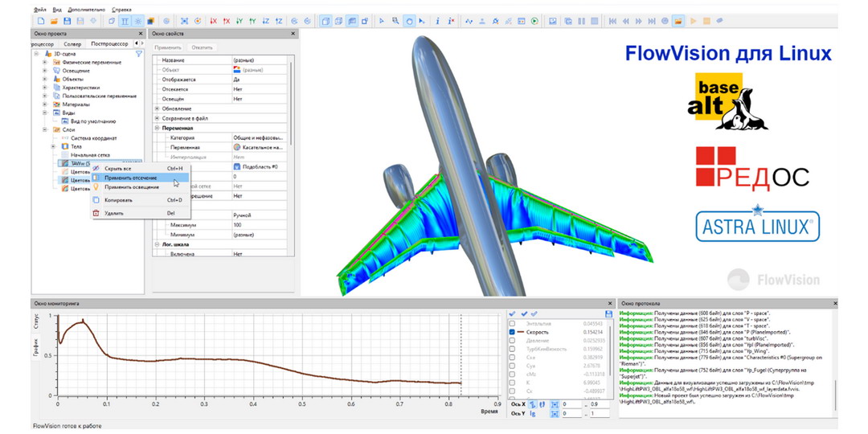Step forward with the fast-forward icon
Image resolution: width=868 pixels, height=434 pixels.
[639, 21]
